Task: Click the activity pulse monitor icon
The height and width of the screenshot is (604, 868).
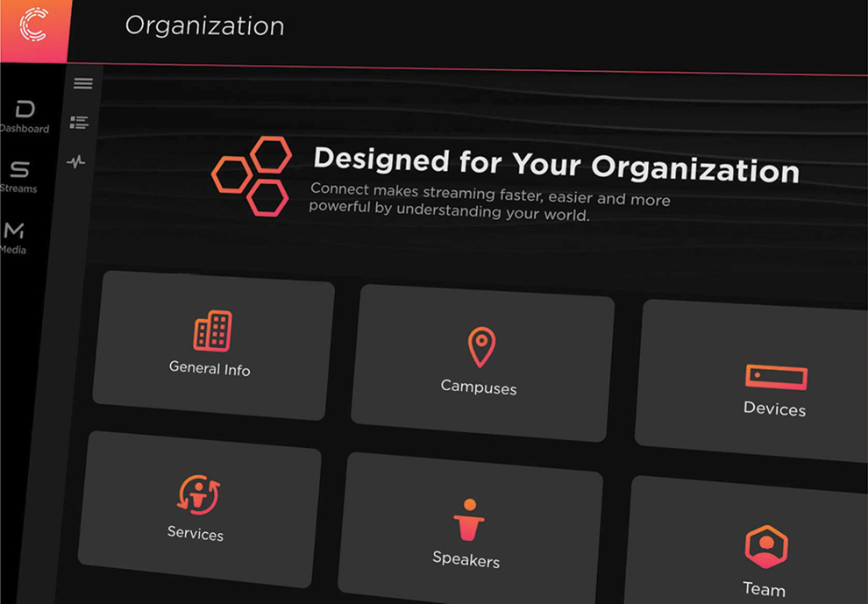Action: point(76,162)
